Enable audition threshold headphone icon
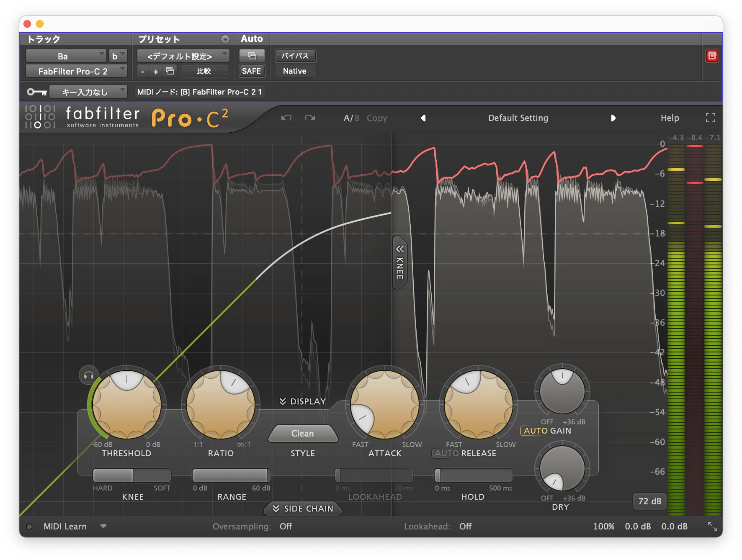The height and width of the screenshot is (560, 742). point(89,375)
